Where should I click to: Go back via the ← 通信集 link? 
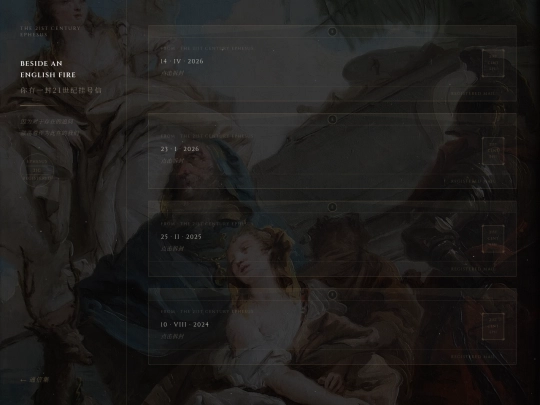35,380
